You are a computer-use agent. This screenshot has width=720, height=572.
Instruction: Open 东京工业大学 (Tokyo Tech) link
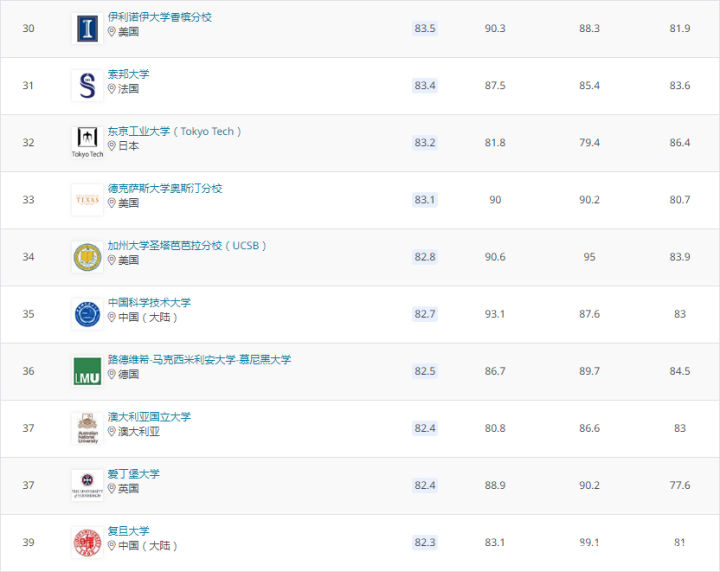(x=174, y=131)
